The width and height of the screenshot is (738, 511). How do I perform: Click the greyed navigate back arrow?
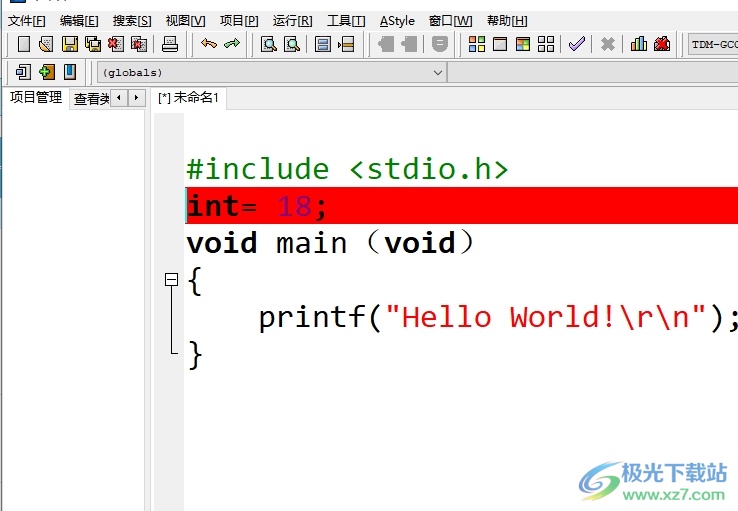click(x=386, y=44)
